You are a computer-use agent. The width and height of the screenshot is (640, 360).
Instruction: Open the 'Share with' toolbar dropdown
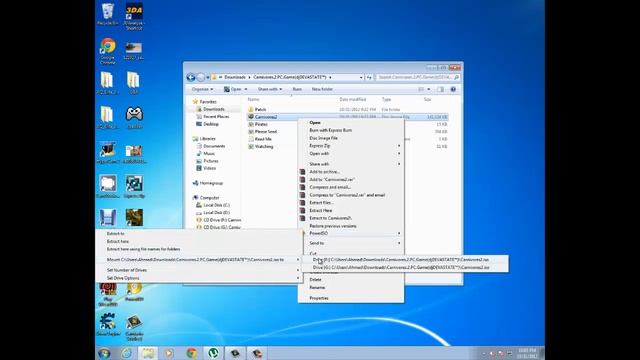point(270,89)
